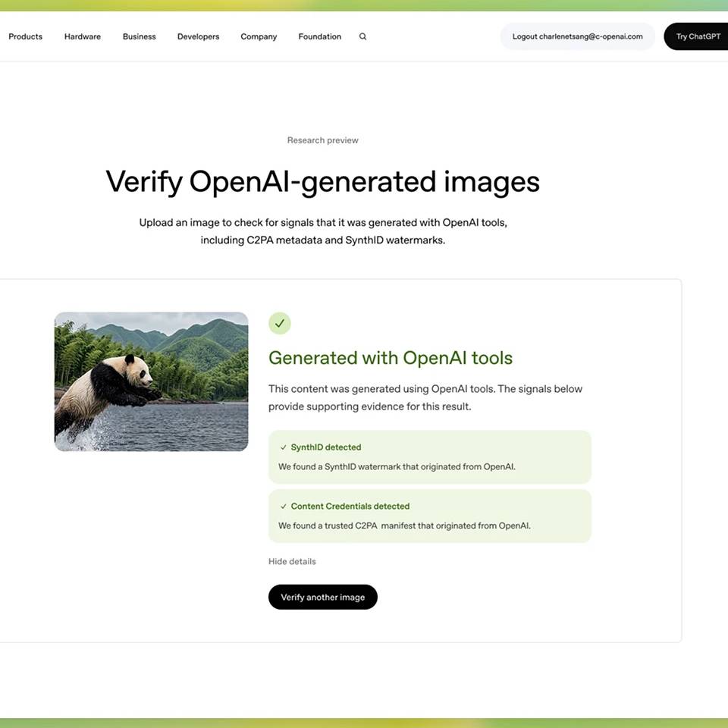
Task: Click 'This content was generated using' paragraph
Action: [425, 397]
